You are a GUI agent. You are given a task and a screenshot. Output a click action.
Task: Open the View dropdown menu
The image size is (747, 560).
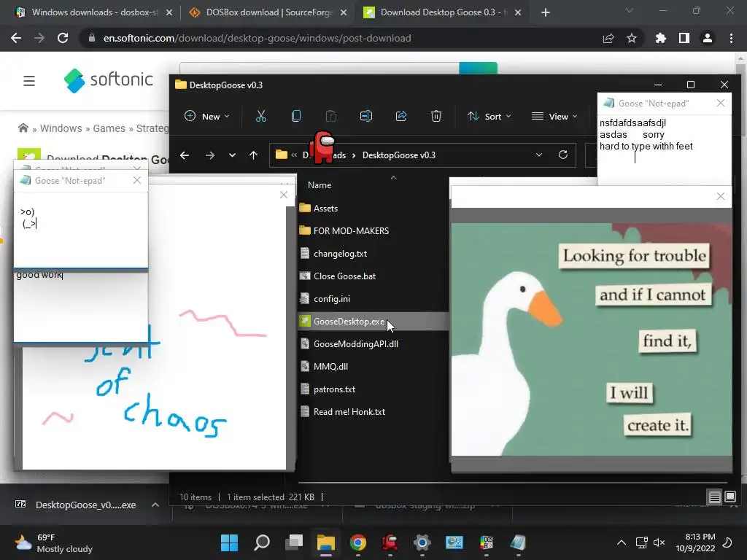click(554, 116)
